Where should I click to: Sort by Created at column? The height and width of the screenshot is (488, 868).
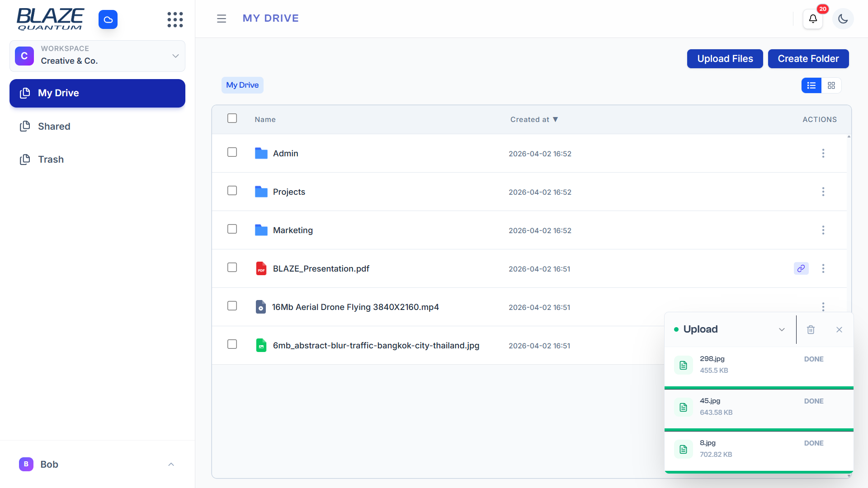coord(534,119)
